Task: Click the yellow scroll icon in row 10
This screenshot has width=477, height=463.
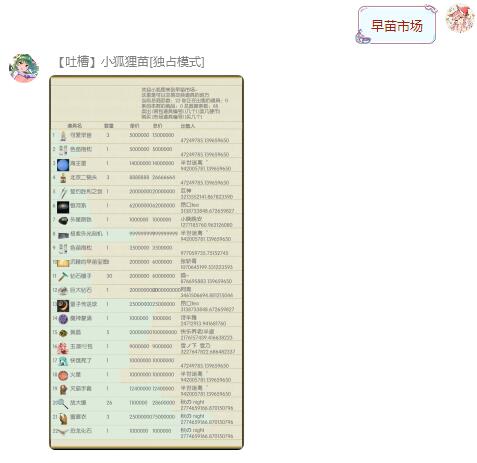Action: (x=63, y=263)
